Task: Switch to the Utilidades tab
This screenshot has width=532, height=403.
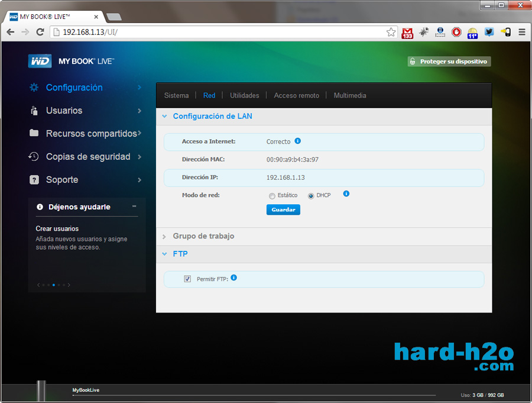Action: [x=245, y=95]
